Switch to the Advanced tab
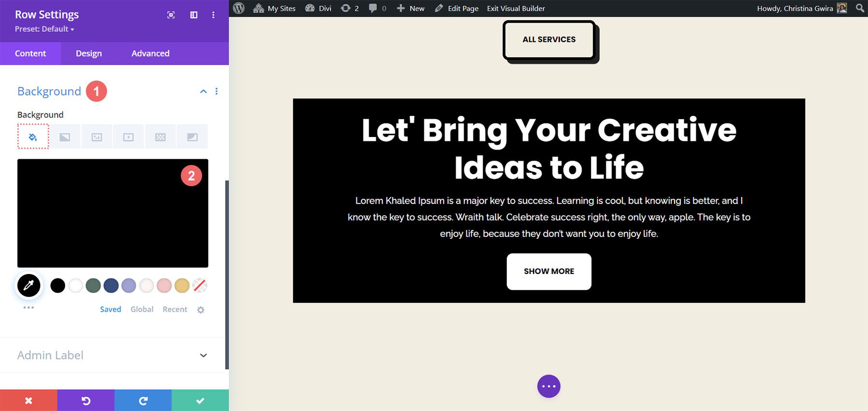 tap(150, 53)
